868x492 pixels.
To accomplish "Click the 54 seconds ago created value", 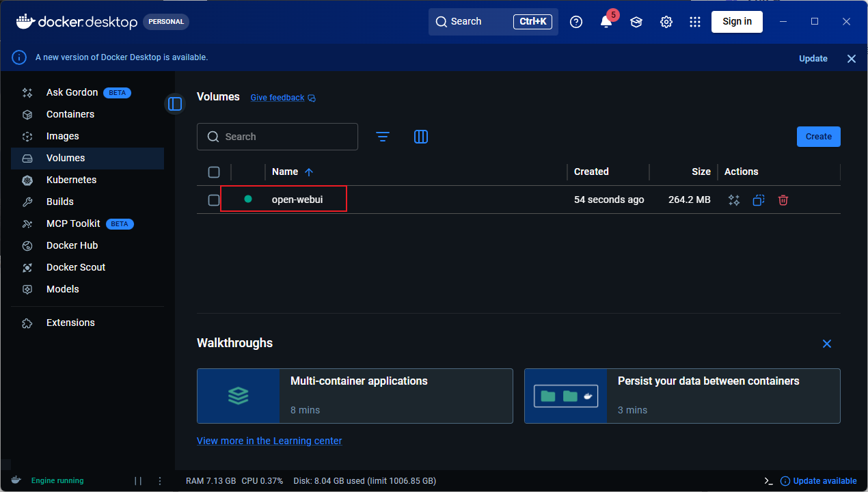I will click(609, 200).
